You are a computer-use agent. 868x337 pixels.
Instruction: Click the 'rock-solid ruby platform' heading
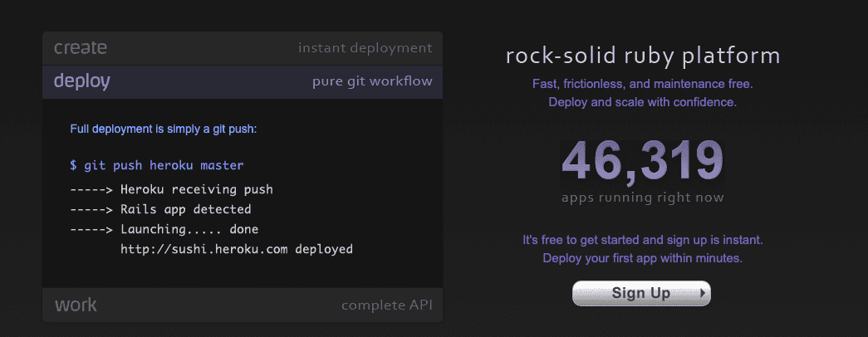pyautogui.click(x=643, y=56)
